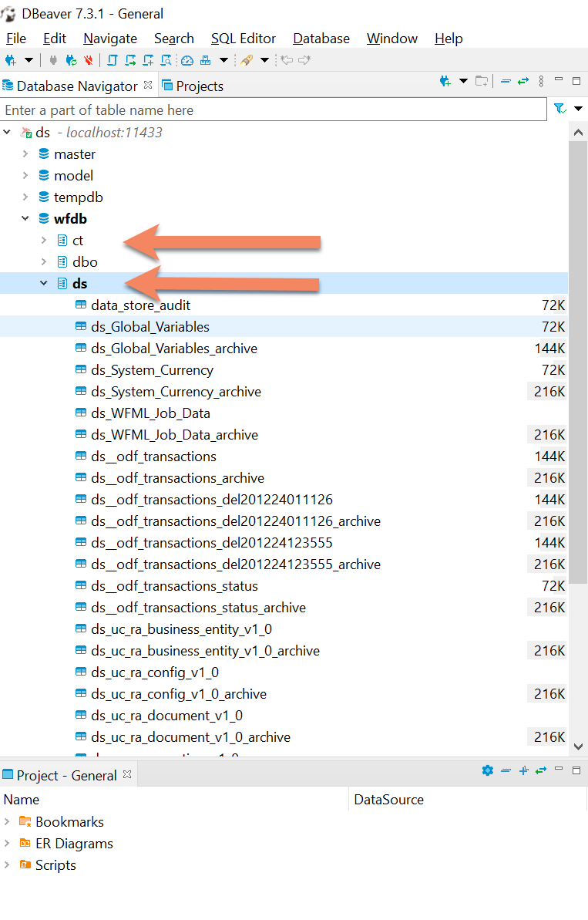Click the navigator scrollbar down arrow
Viewport: 588px width, 920px height.
[578, 746]
